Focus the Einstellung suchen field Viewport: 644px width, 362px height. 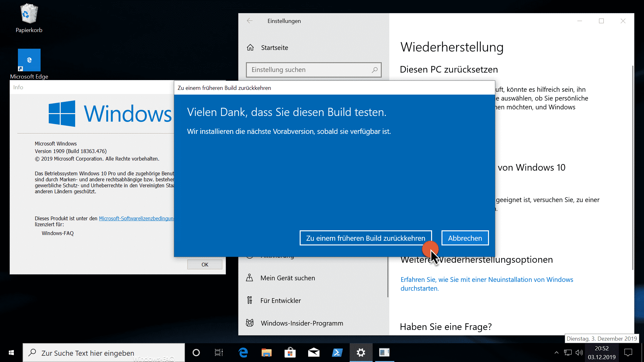tap(314, 70)
